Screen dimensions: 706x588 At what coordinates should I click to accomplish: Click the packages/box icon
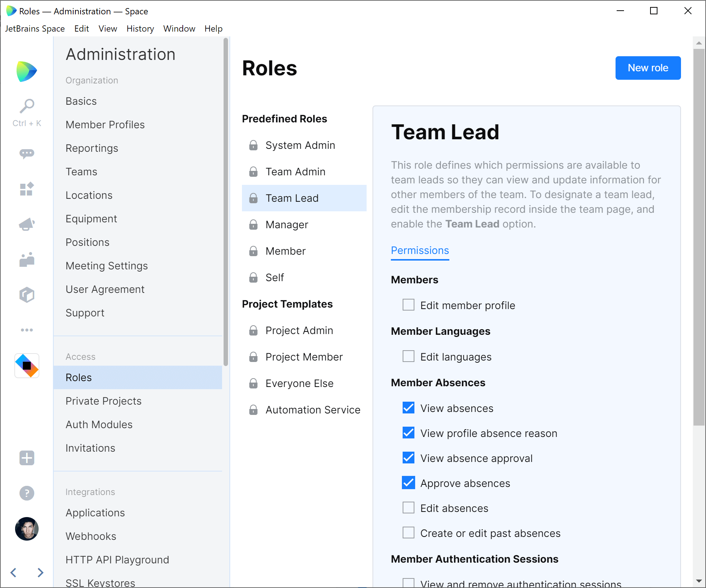(x=27, y=294)
